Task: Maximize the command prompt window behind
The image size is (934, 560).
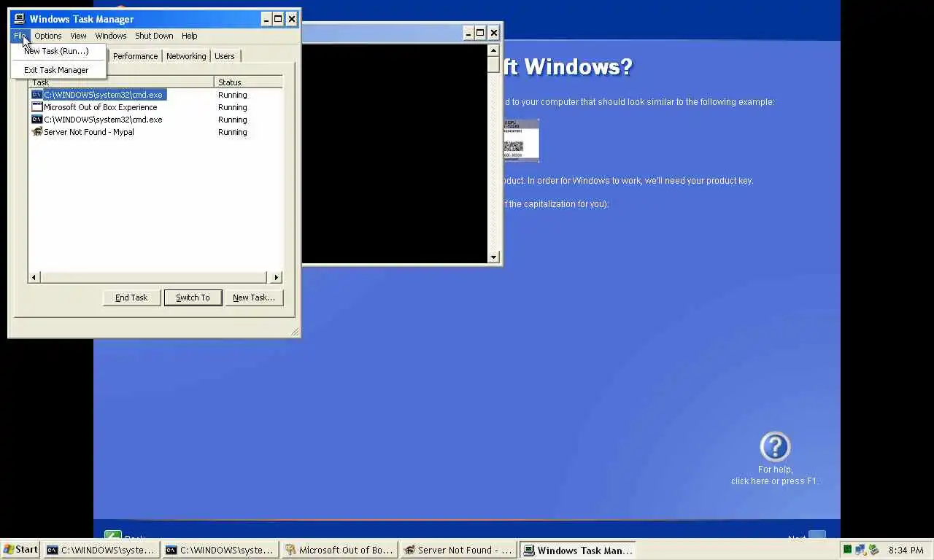Action: coord(480,33)
